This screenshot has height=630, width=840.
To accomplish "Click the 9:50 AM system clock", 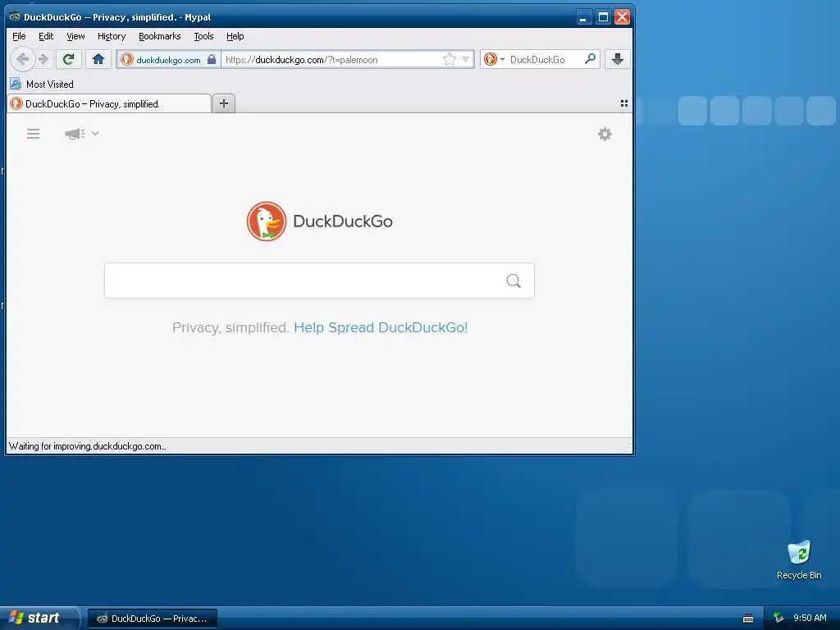I will (810, 618).
